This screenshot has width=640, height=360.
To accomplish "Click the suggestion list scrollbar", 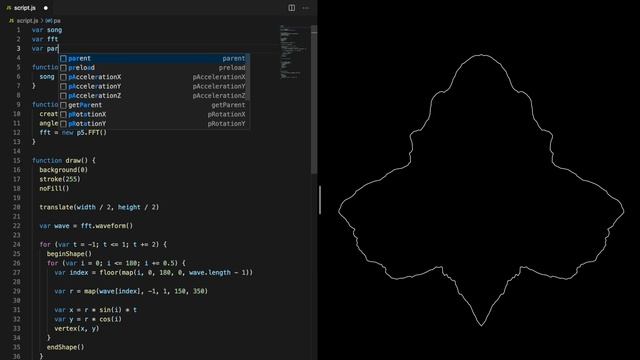I will [248, 77].
